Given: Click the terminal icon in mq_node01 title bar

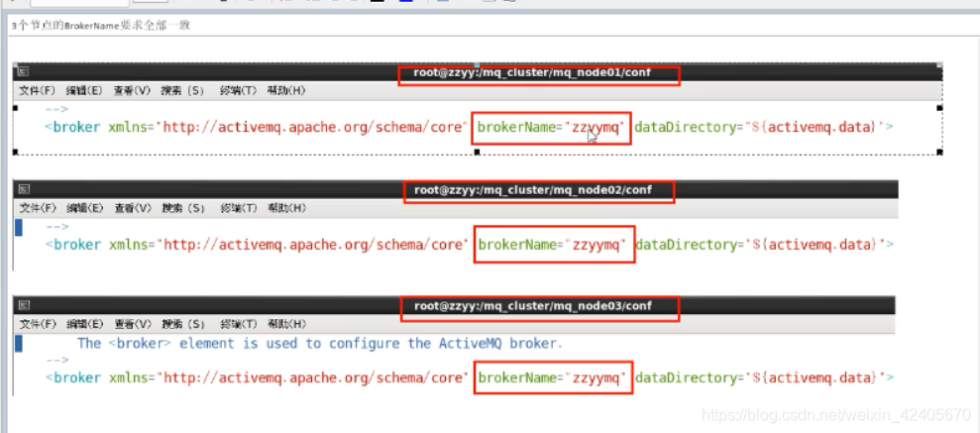Looking at the screenshot, I should pos(21,72).
